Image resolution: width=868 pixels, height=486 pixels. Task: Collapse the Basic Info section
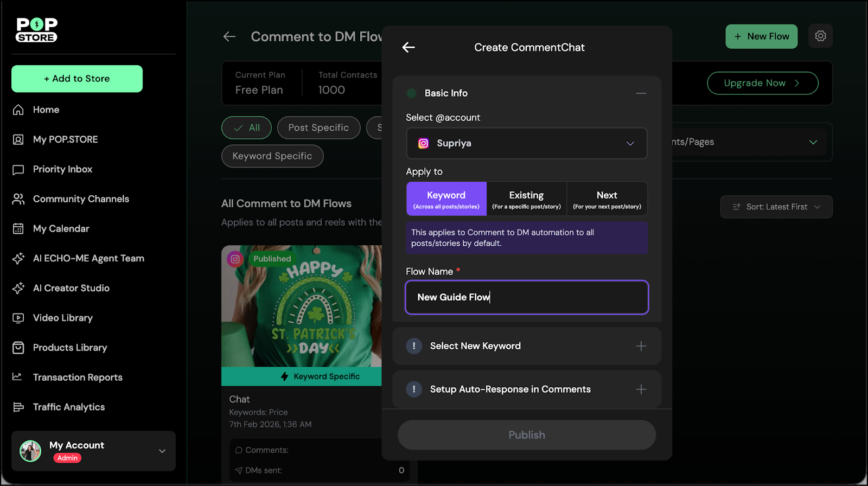pos(641,93)
